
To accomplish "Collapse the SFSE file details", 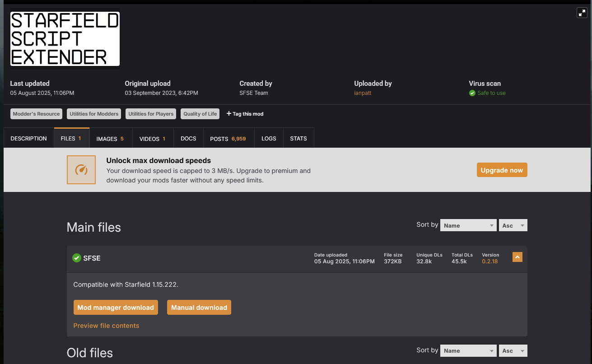I will coord(517,257).
